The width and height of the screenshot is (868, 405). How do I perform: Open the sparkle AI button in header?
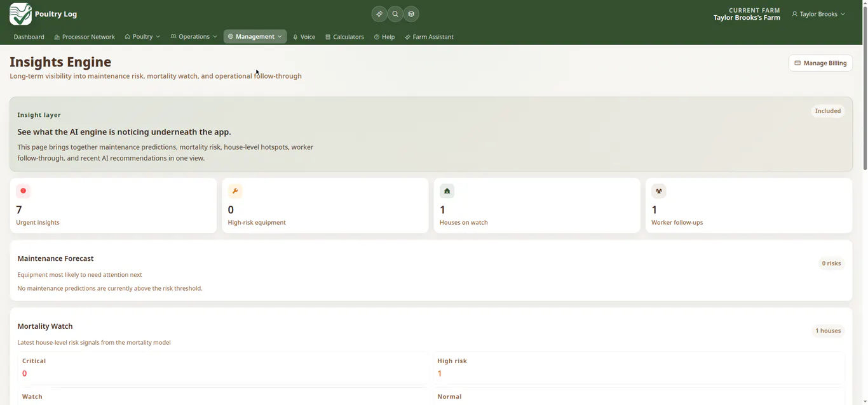tap(379, 14)
